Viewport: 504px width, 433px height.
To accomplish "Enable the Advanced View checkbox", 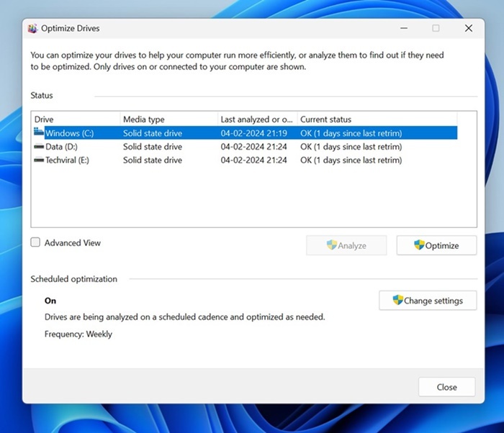I will coord(35,242).
